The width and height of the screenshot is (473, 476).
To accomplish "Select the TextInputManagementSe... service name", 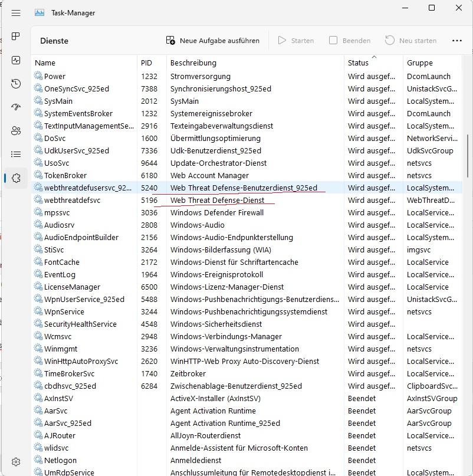I will (89, 126).
